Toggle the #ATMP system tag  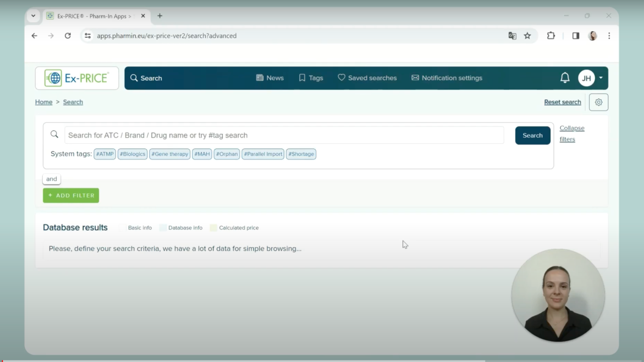(x=105, y=154)
